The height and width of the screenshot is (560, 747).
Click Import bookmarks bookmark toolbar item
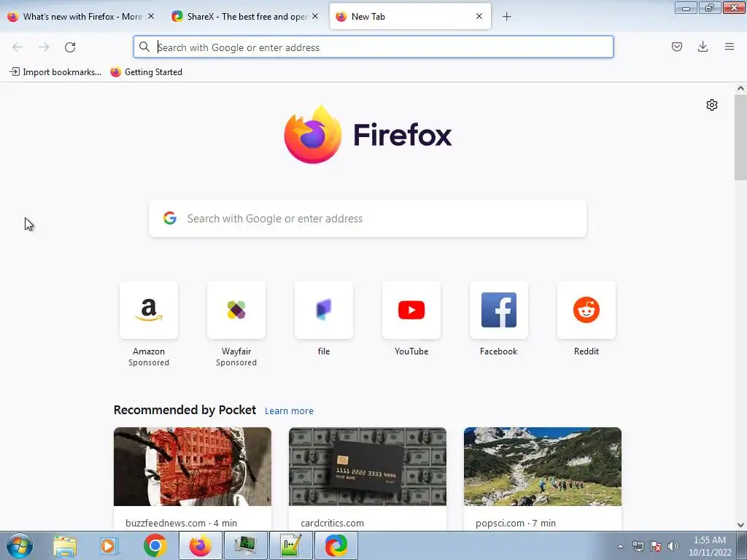pyautogui.click(x=55, y=72)
